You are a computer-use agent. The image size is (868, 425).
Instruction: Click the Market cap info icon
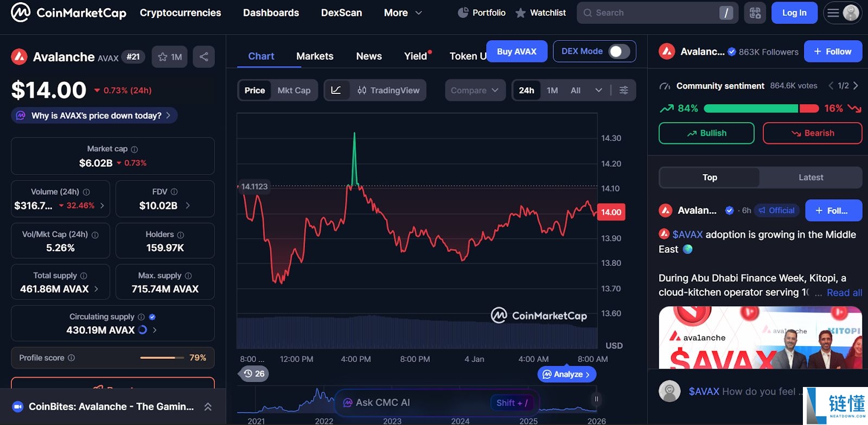[x=135, y=149]
